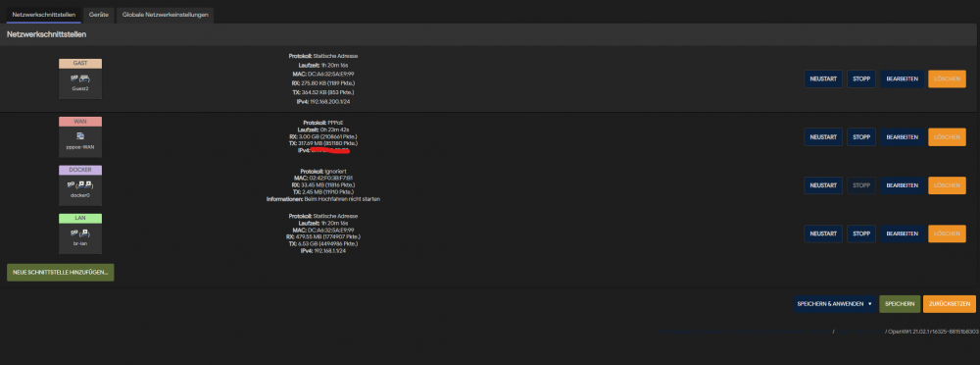Edit the DOCKER interface via Bearbeiten
This screenshot has height=365, width=980.
point(902,185)
